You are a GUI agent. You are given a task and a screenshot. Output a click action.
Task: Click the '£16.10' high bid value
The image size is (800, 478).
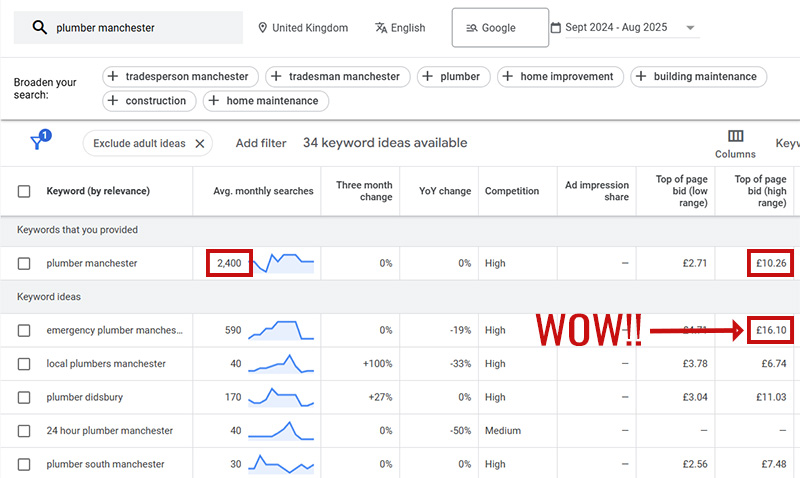click(771, 331)
